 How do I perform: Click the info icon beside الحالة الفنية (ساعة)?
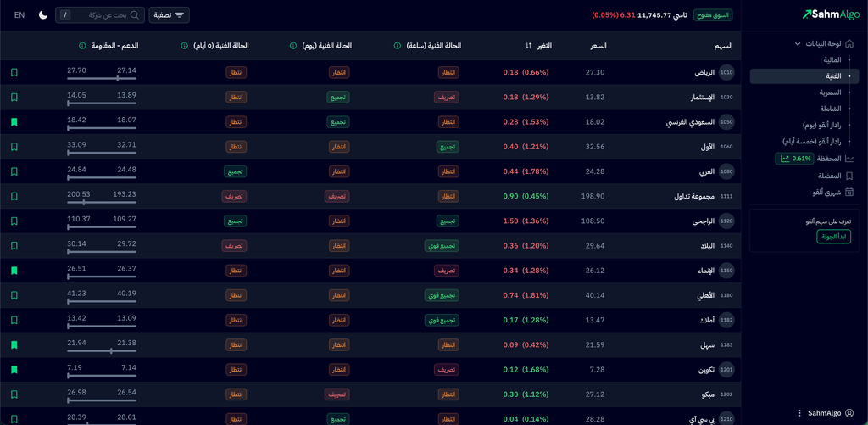tap(398, 46)
